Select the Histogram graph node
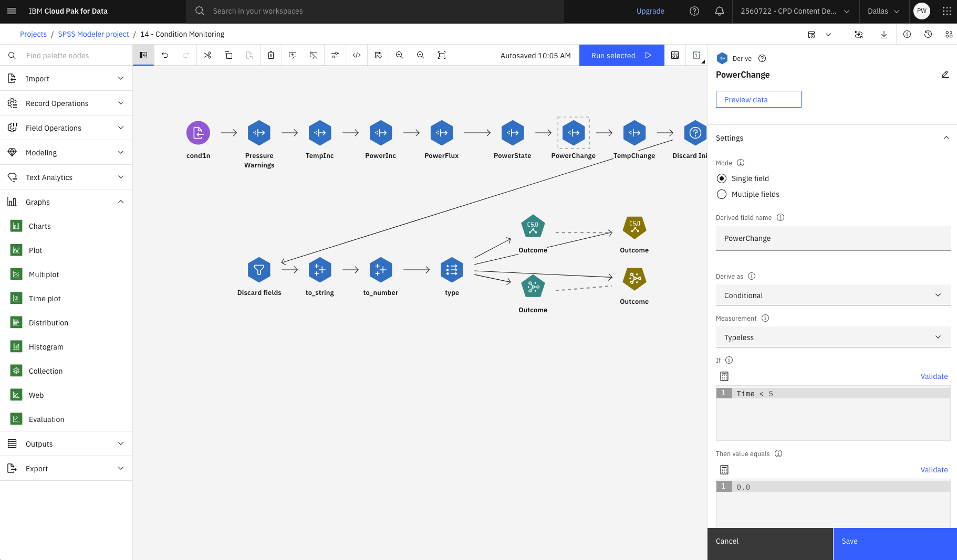Viewport: 957px width, 560px height. point(46,347)
